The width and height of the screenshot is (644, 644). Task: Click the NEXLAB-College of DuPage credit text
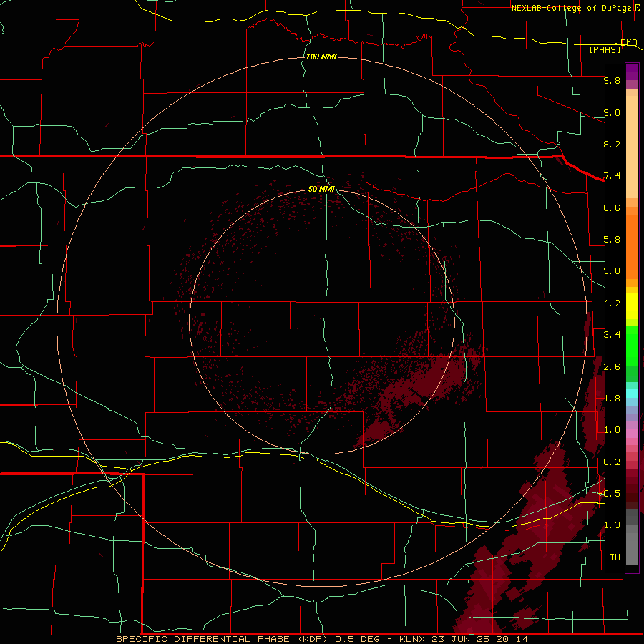(571, 8)
